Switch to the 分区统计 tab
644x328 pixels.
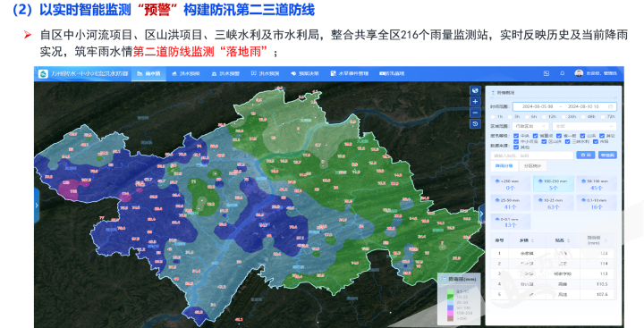pyautogui.click(x=533, y=166)
